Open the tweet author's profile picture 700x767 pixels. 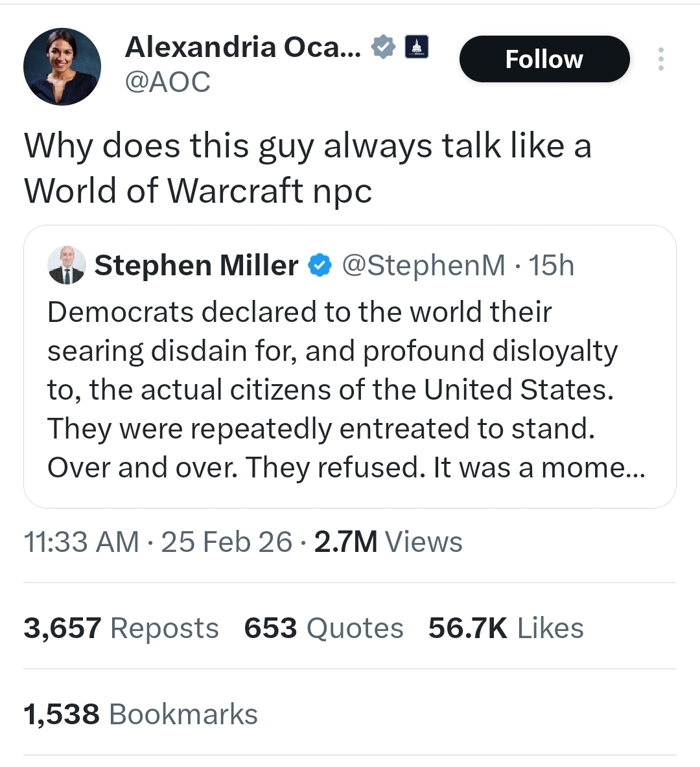tap(62, 67)
